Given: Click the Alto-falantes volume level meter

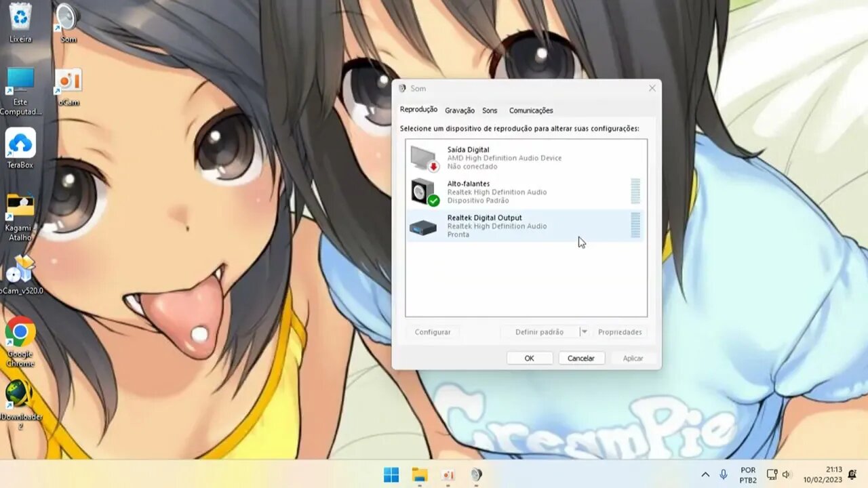Looking at the screenshot, I should click(635, 192).
